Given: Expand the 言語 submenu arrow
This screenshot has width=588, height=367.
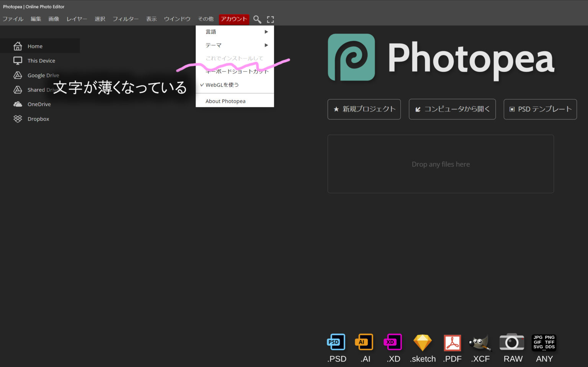Looking at the screenshot, I should (266, 32).
